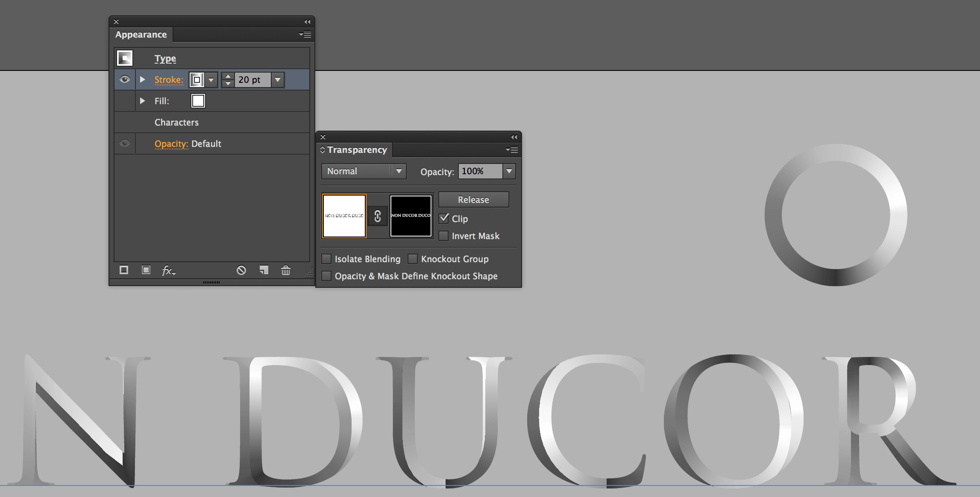Select the Characters row

tap(212, 122)
